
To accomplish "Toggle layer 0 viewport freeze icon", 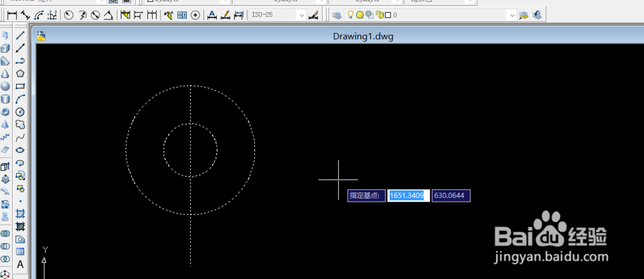I will 369,15.
